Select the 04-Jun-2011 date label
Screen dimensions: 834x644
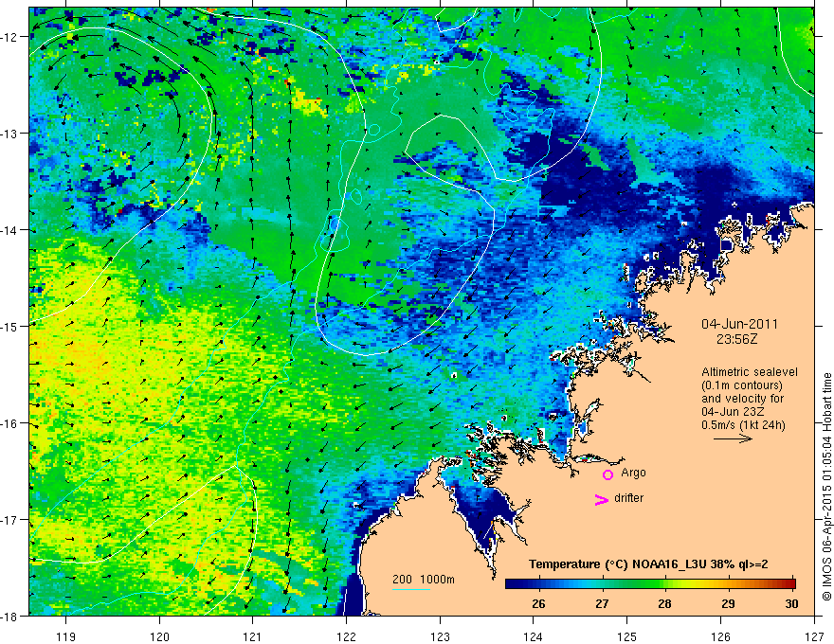[x=739, y=324]
